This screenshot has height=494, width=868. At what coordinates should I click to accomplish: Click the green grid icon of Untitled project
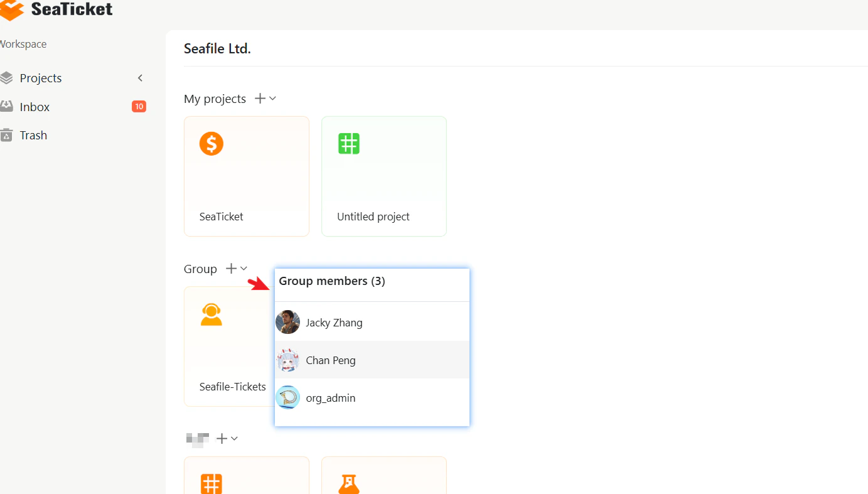[x=349, y=144]
